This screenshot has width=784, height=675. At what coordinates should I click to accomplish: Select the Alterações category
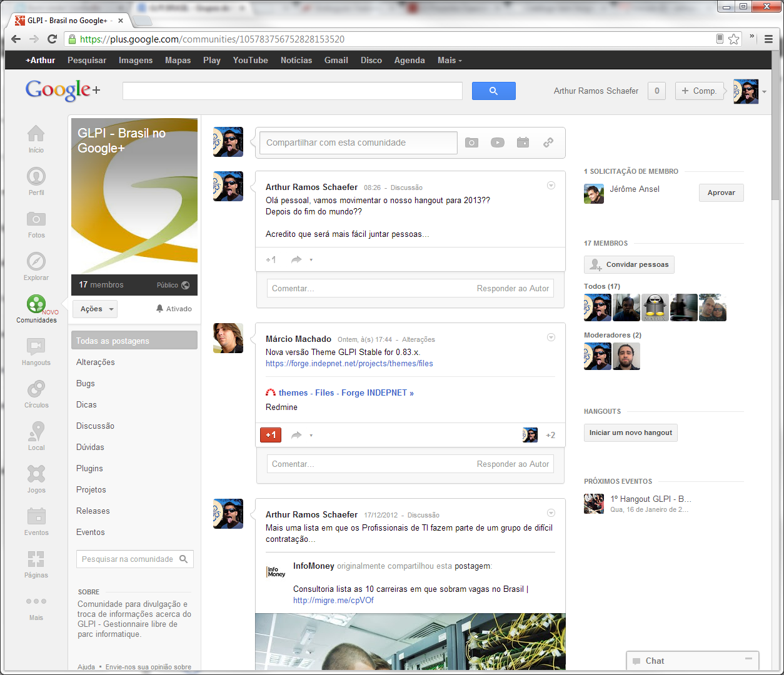click(96, 362)
